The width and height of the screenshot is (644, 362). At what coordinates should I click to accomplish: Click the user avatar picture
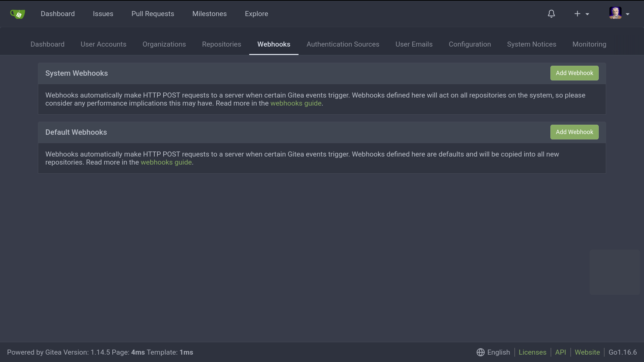(615, 13)
